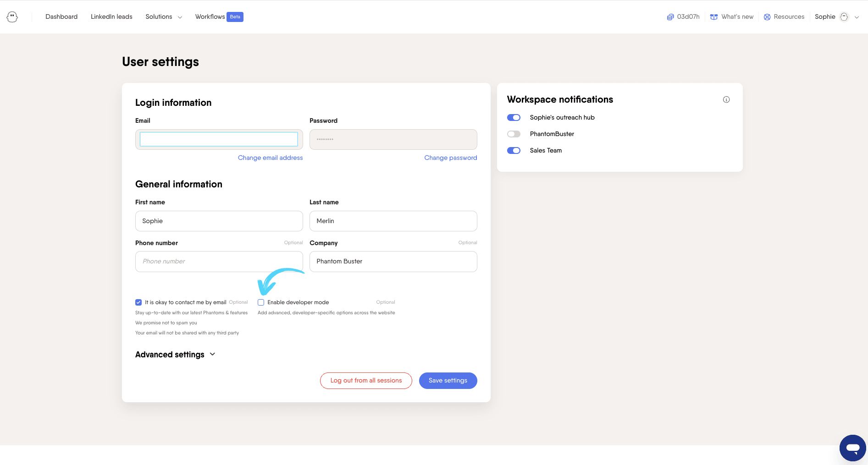
Task: Go to Dashboard
Action: [x=61, y=17]
